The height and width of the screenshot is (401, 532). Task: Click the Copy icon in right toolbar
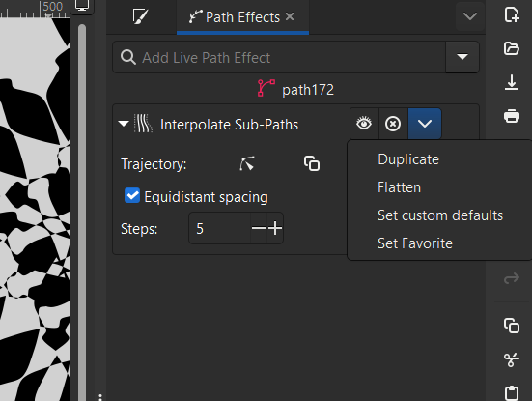pos(512,326)
